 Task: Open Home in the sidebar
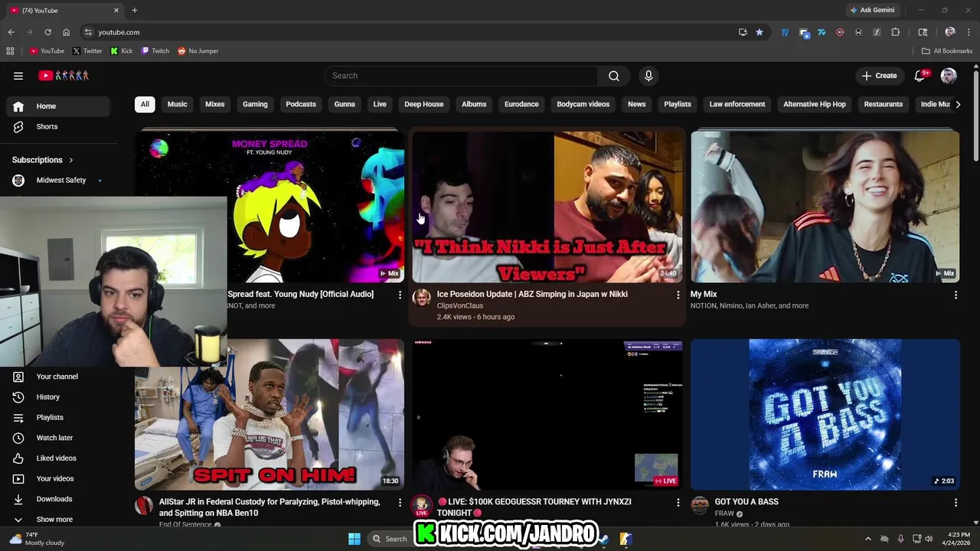click(x=57, y=106)
